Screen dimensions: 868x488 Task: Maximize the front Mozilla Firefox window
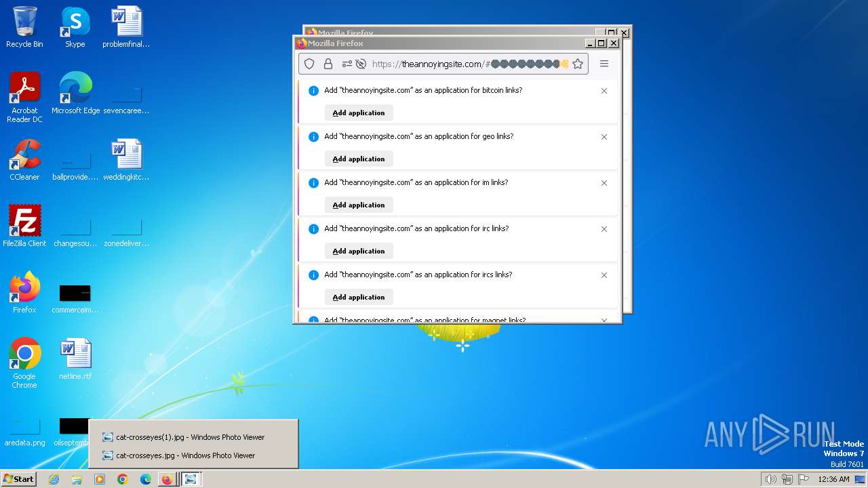click(601, 43)
